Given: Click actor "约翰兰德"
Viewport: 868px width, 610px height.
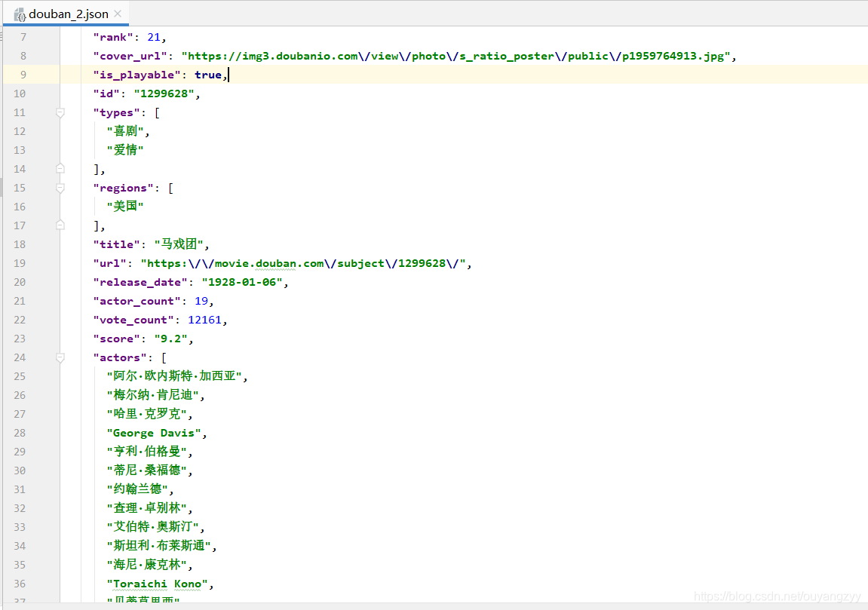Looking at the screenshot, I should point(137,489).
